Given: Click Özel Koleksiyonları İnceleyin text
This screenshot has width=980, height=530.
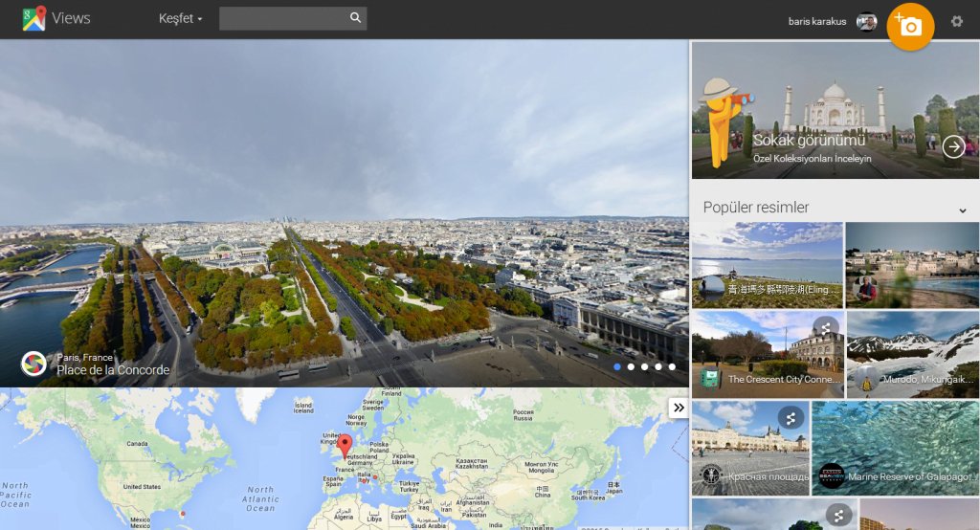Looking at the screenshot, I should 812,158.
